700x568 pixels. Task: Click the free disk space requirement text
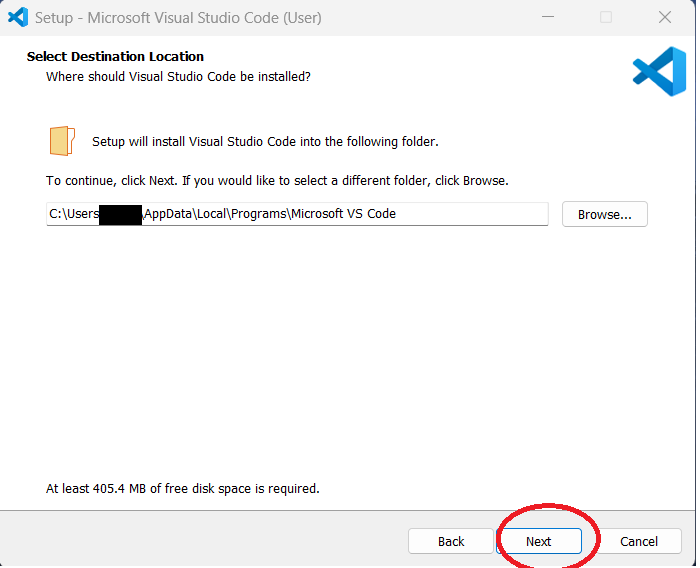pyautogui.click(x=183, y=489)
